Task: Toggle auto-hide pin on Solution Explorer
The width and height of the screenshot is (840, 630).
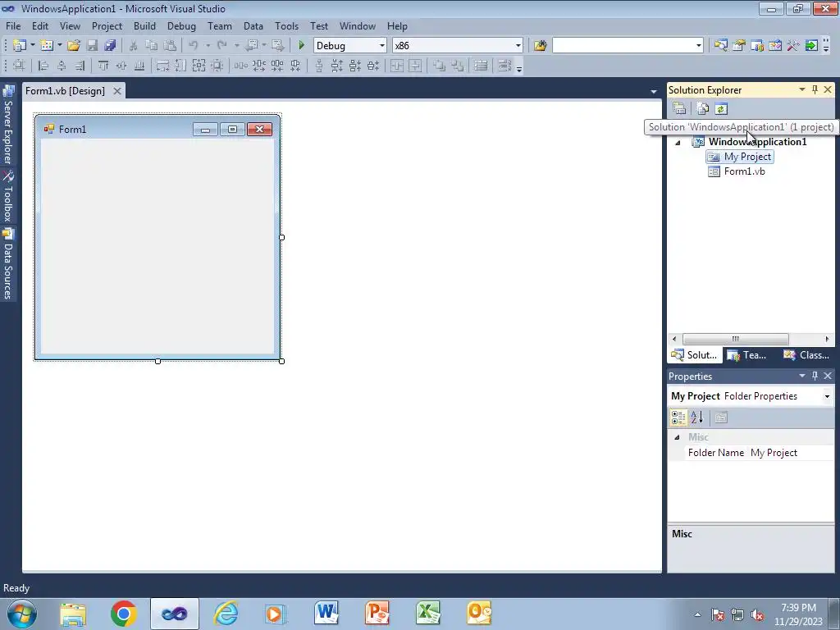Action: pyautogui.click(x=815, y=90)
